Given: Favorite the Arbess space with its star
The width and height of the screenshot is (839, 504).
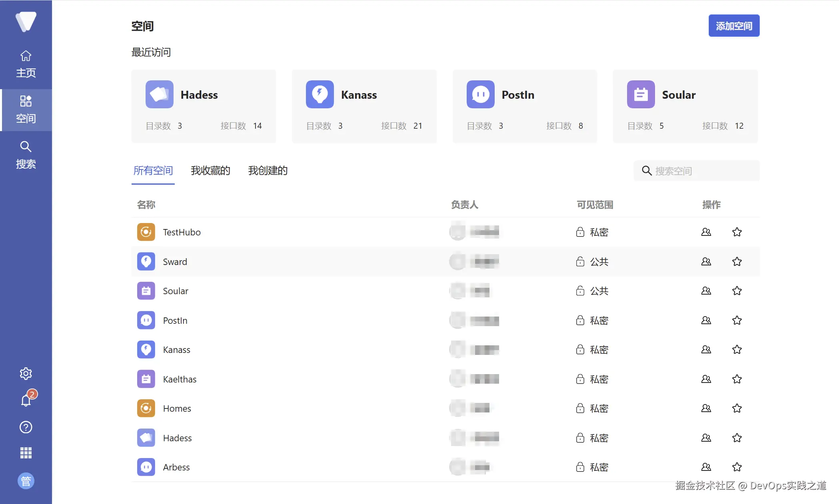Looking at the screenshot, I should (x=737, y=467).
